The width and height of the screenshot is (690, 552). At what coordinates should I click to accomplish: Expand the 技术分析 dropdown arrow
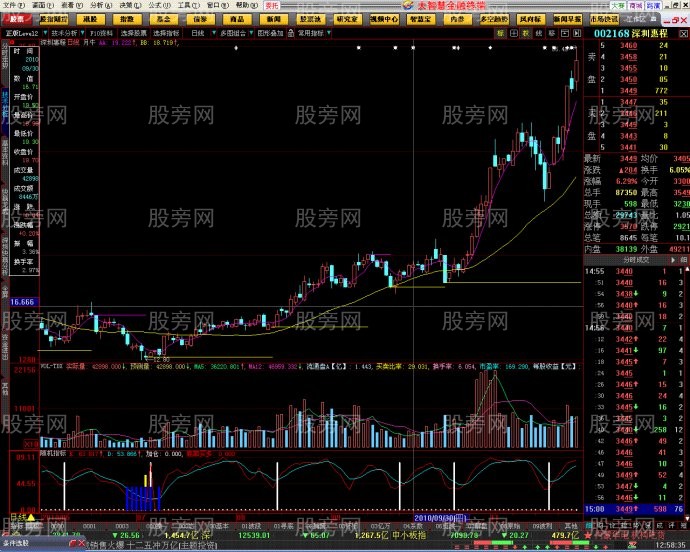(82, 33)
